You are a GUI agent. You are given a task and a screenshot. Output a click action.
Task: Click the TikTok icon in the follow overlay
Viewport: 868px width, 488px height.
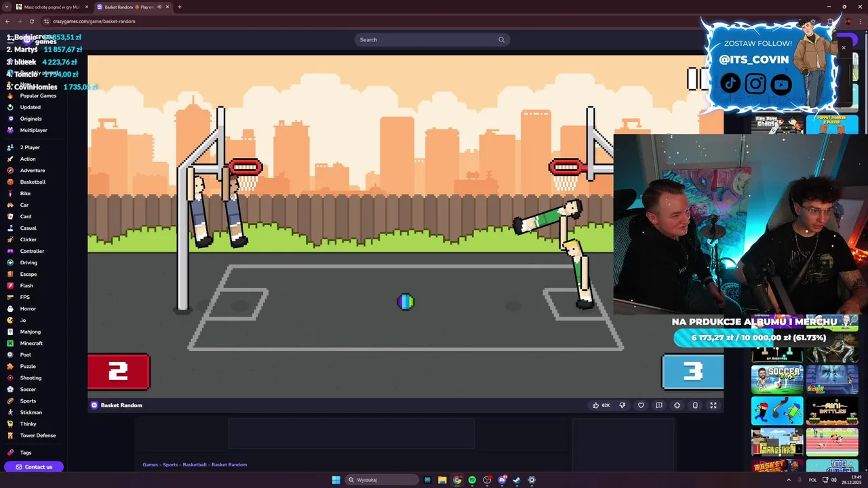(730, 83)
